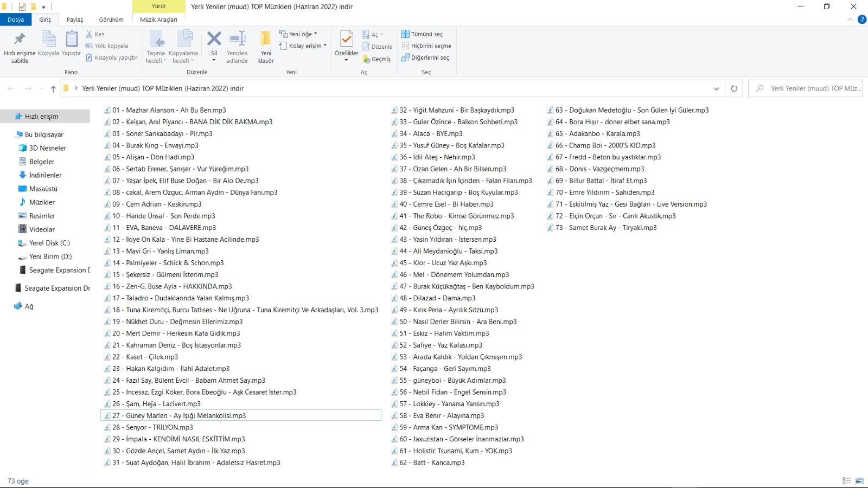The width and height of the screenshot is (868, 488).
Task: Go up one folder level arrow
Action: (x=53, y=89)
